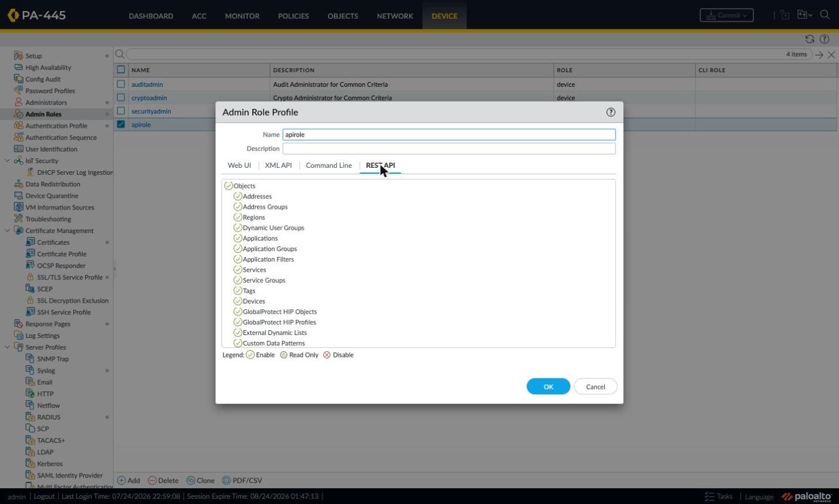Image resolution: width=839 pixels, height=504 pixels.
Task: Open the Log Settings icon
Action: (19, 336)
